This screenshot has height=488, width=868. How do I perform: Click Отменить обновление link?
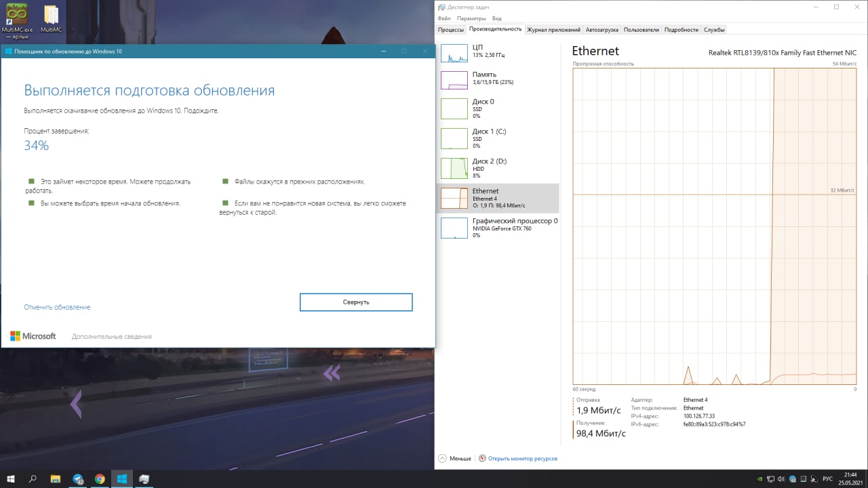(x=57, y=307)
